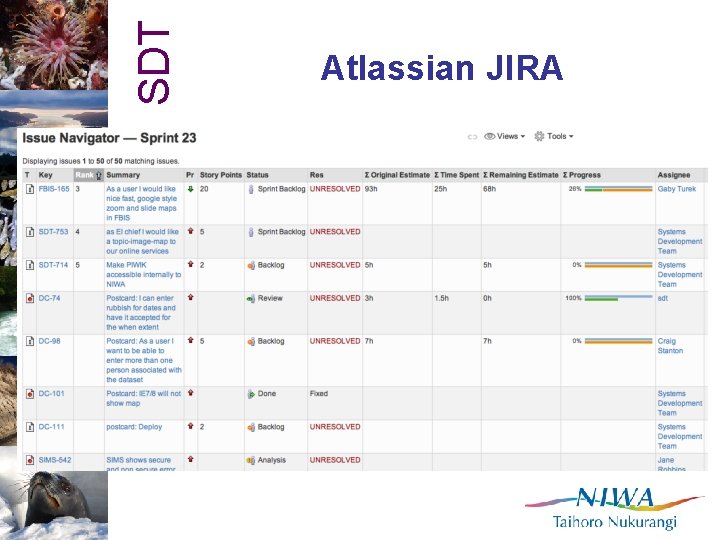This screenshot has height=540, width=720.
Task: Click the red priority arrow for DC-101
Action: tap(191, 393)
